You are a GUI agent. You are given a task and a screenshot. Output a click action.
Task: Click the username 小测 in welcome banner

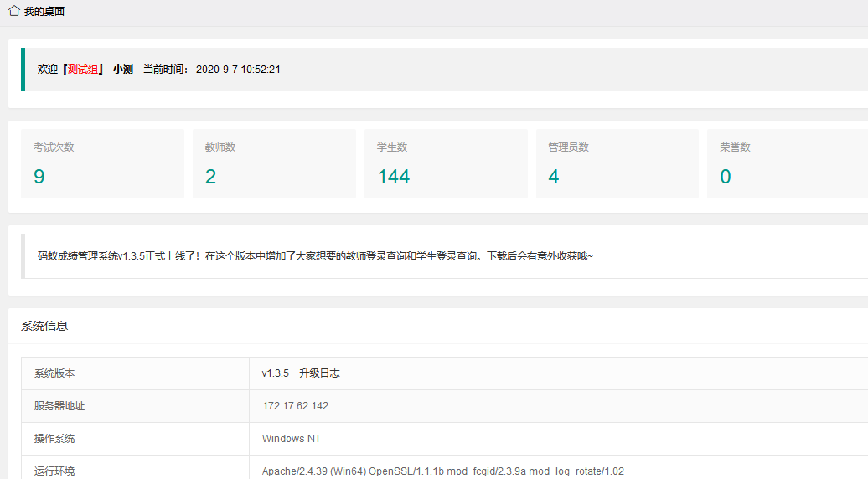tap(123, 70)
